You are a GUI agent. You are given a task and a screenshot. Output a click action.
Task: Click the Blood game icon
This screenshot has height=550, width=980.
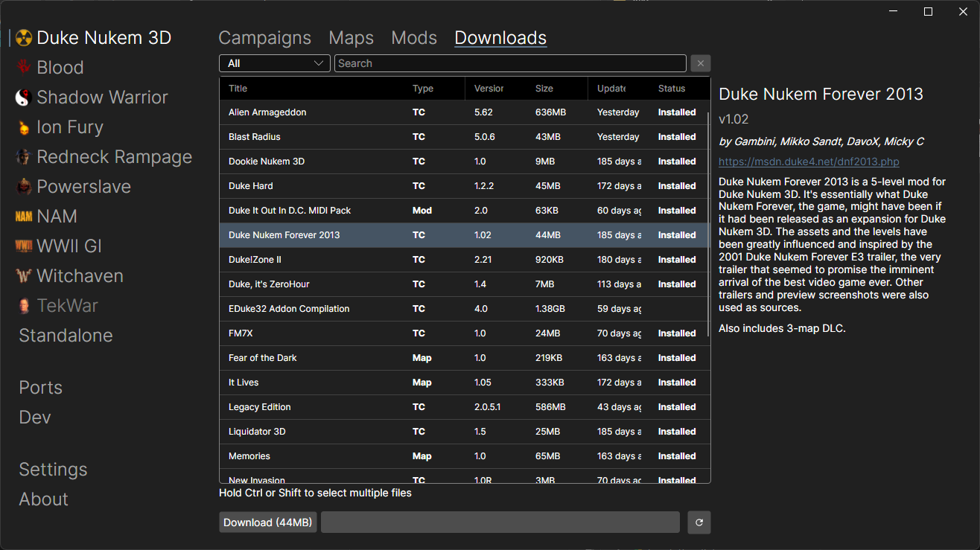point(24,68)
